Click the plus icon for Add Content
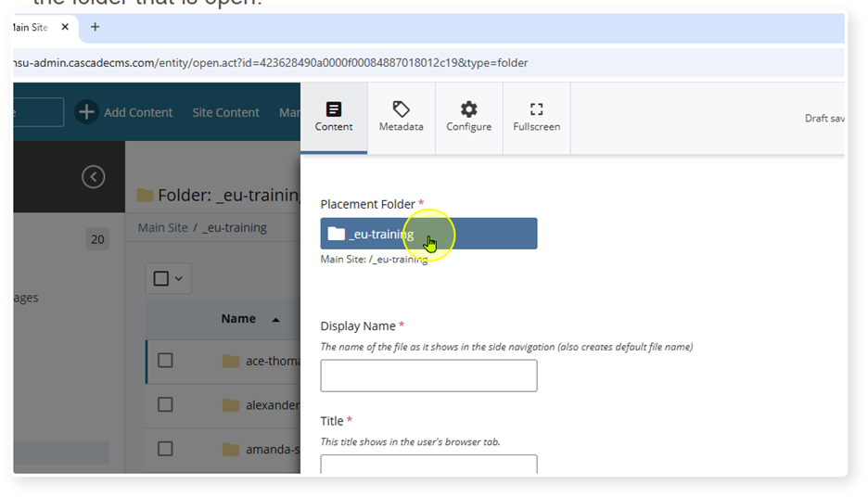Viewport: 868px width, 497px height. 86,112
